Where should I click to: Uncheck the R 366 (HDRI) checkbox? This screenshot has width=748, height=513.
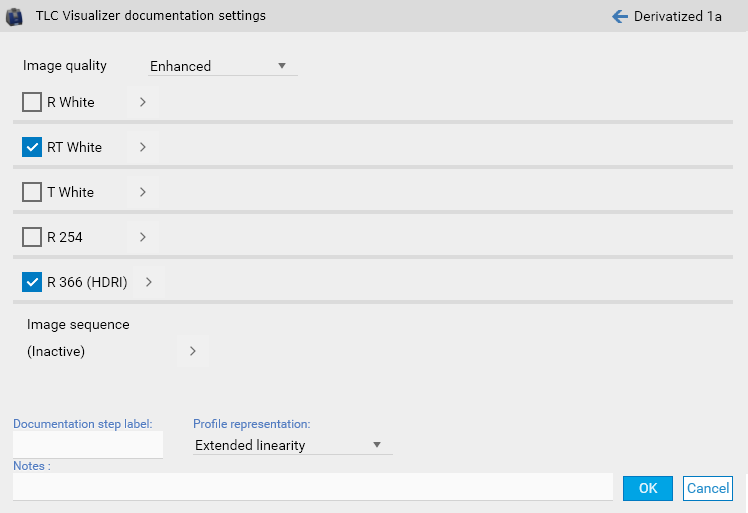pos(32,282)
